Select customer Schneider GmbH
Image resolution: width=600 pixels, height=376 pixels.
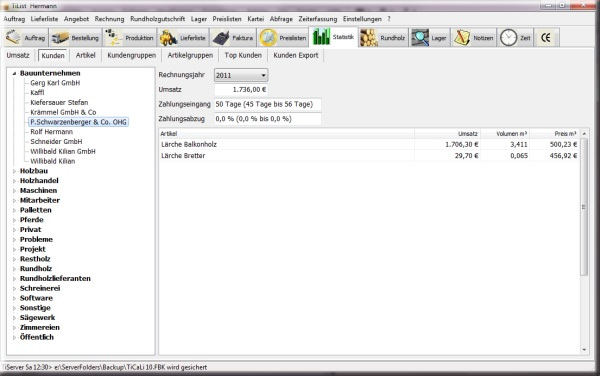(56, 142)
